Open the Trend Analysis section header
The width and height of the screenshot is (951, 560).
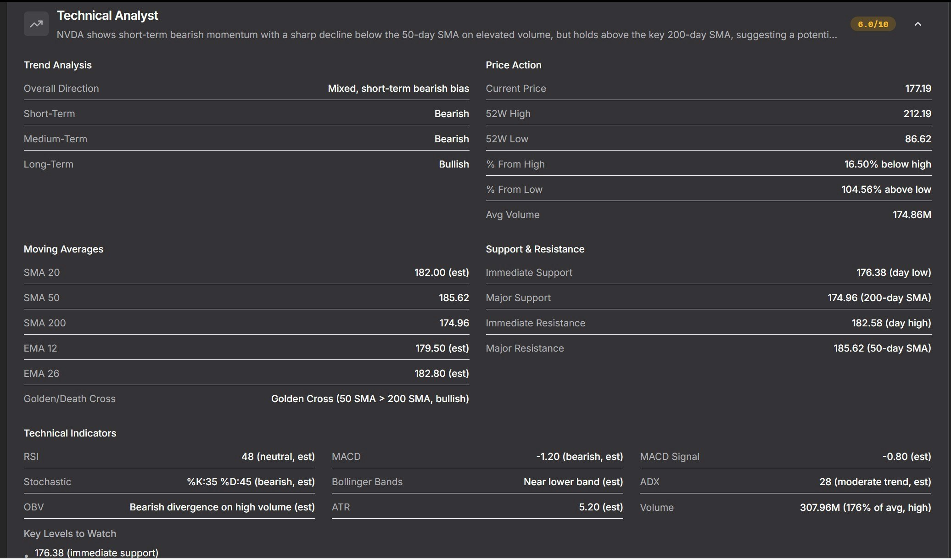(57, 65)
